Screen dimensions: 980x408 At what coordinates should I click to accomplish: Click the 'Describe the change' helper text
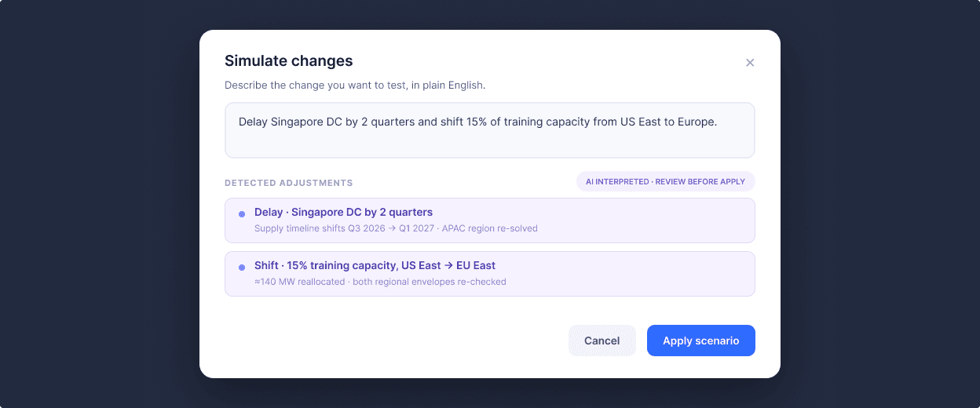355,85
